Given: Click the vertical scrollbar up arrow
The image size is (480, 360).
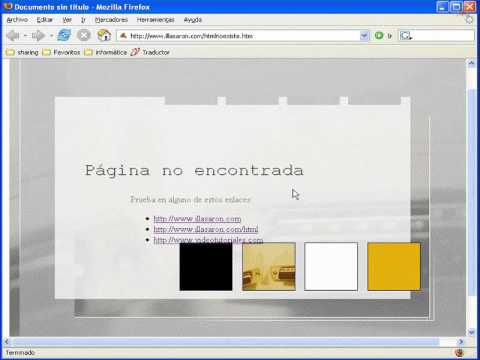Looking at the screenshot, I should point(471,63).
